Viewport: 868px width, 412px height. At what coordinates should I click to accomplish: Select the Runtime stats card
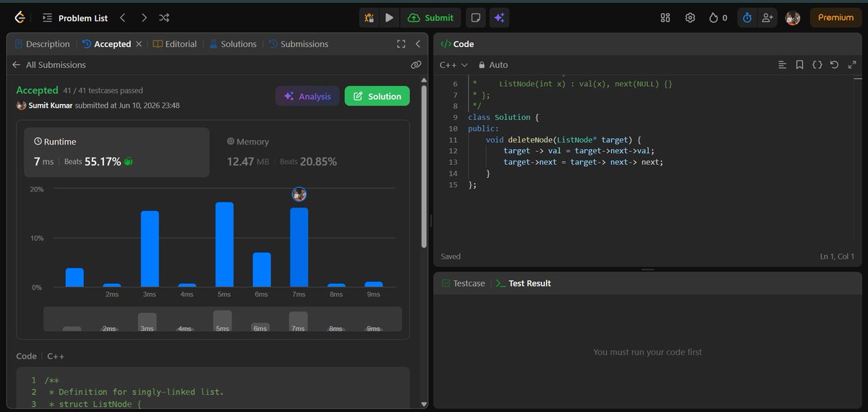[x=116, y=153]
